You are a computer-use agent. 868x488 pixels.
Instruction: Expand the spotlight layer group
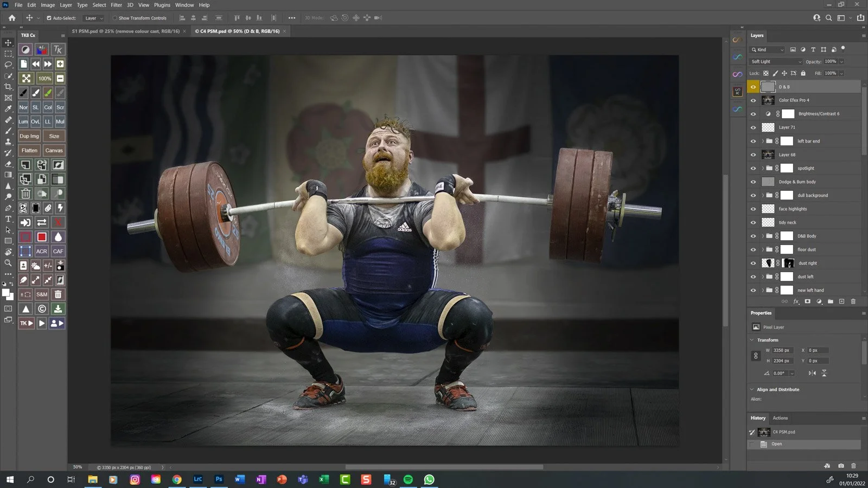762,168
